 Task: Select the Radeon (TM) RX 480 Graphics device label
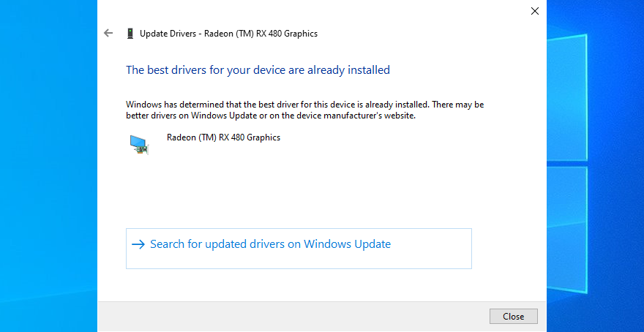(223, 137)
